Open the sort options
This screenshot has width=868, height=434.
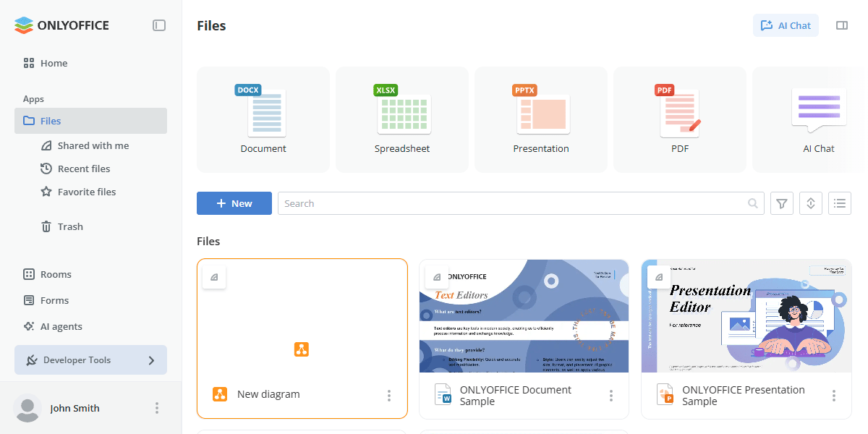[x=811, y=203]
